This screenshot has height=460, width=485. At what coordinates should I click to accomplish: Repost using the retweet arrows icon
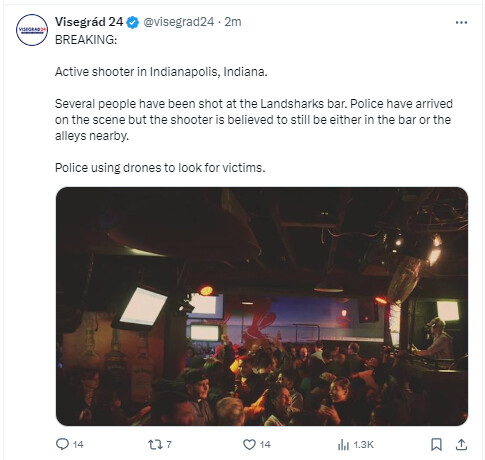click(155, 444)
